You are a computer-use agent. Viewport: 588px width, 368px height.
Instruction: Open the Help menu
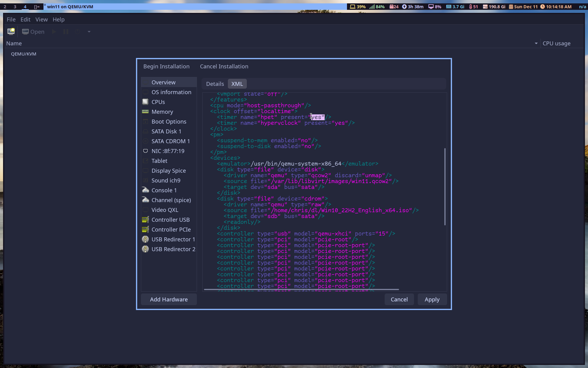pos(58,19)
